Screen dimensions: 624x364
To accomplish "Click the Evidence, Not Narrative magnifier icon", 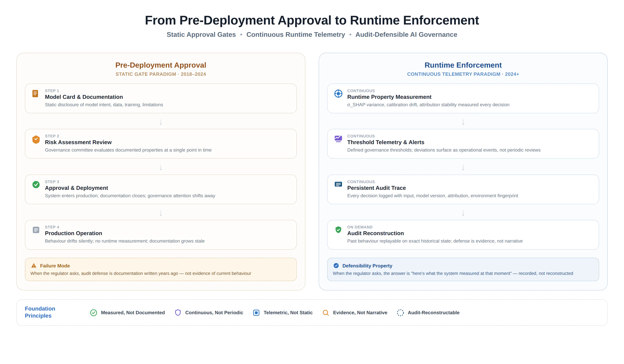I will (326, 313).
